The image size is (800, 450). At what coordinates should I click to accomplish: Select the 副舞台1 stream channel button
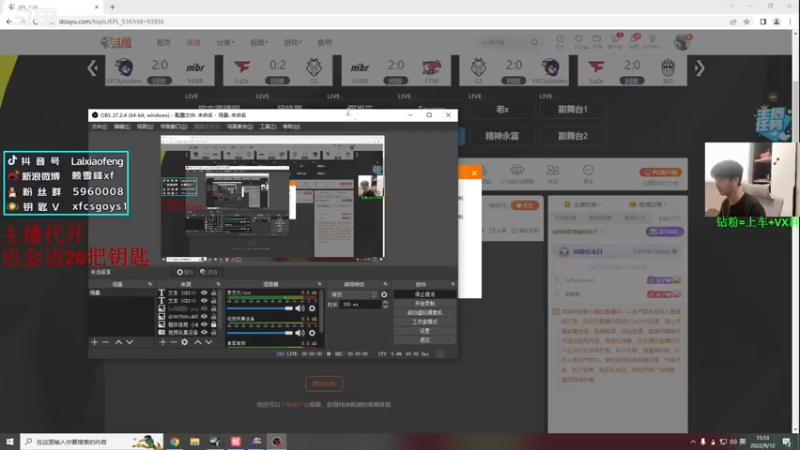coord(572,109)
